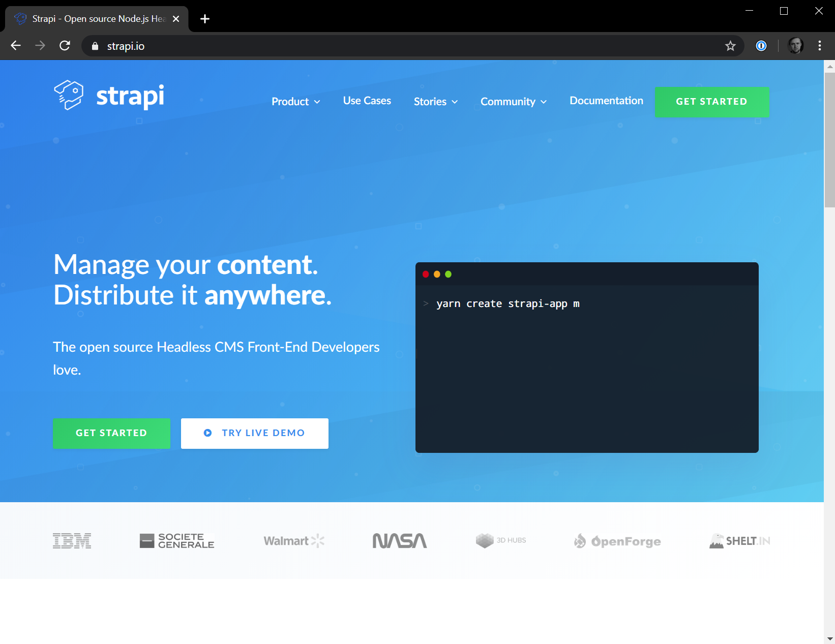The width and height of the screenshot is (835, 644).
Task: Close the Strapi browser tab
Action: point(176,19)
